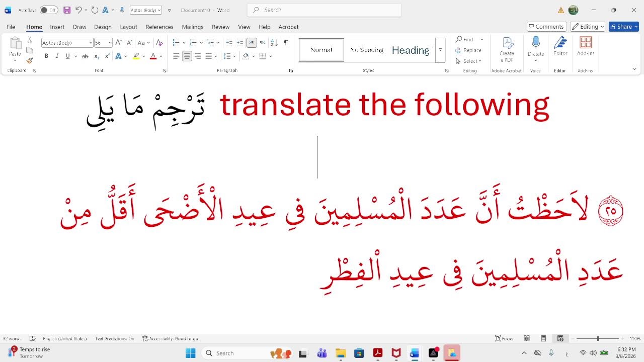The height and width of the screenshot is (362, 644).
Task: Switch to Web Layout view in status bar
Action: click(x=560, y=338)
